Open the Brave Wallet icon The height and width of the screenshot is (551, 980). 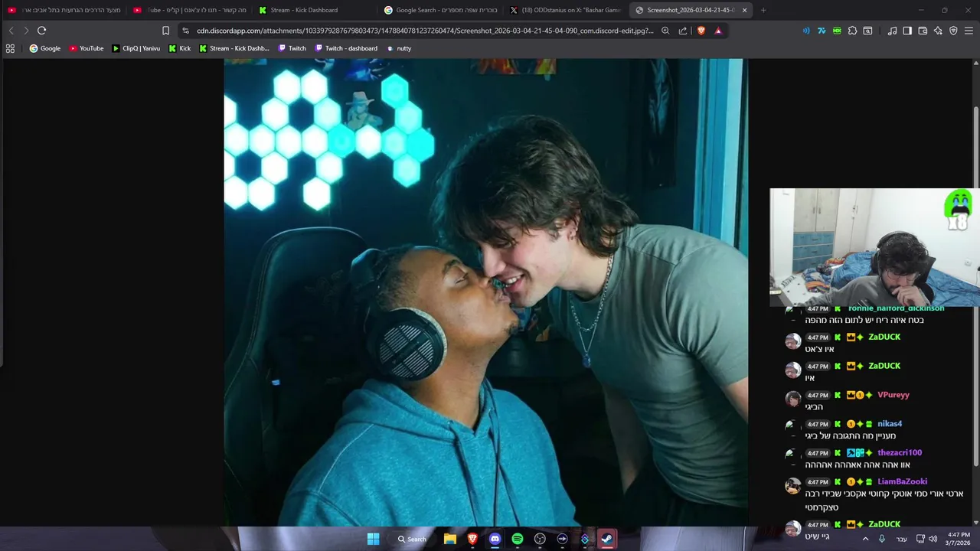(x=923, y=31)
